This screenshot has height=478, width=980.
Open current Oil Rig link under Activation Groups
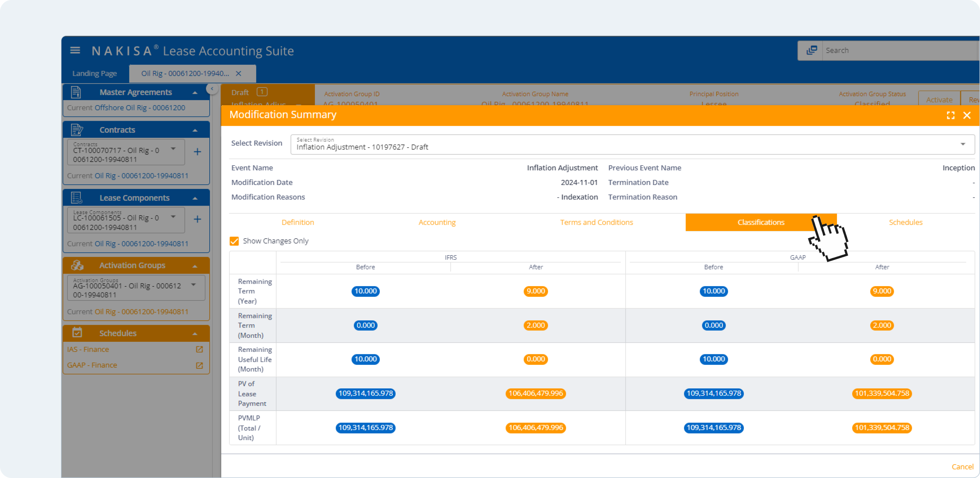(x=142, y=311)
